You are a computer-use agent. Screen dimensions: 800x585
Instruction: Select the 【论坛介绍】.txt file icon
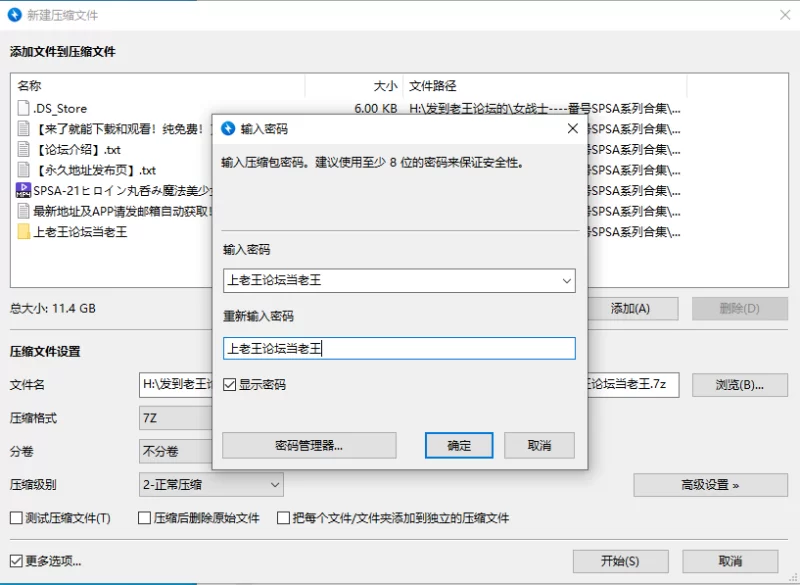coord(23,149)
